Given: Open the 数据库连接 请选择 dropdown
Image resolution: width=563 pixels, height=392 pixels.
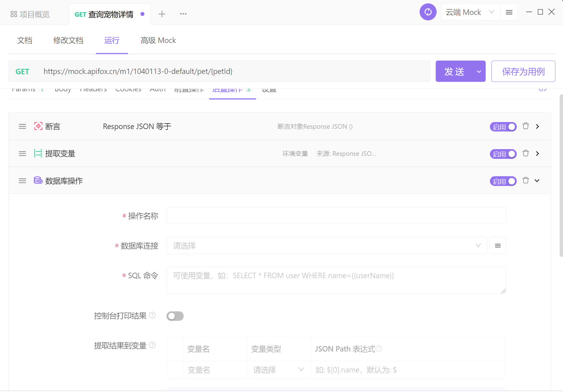Looking at the screenshot, I should pyautogui.click(x=326, y=245).
